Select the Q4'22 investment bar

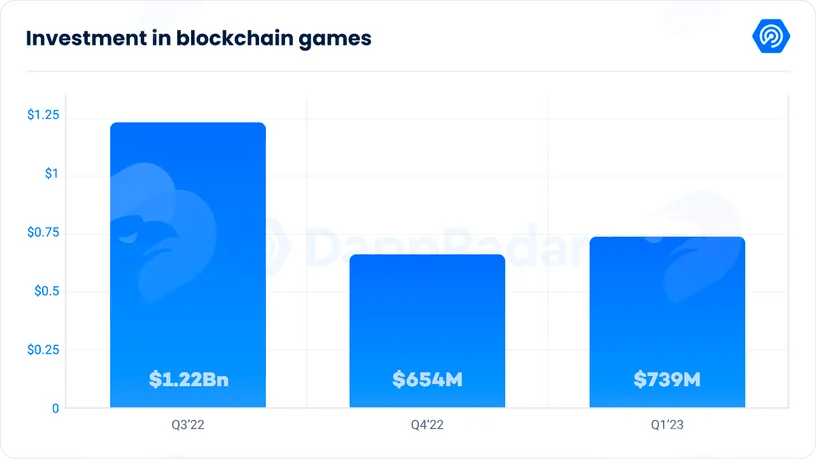click(427, 331)
